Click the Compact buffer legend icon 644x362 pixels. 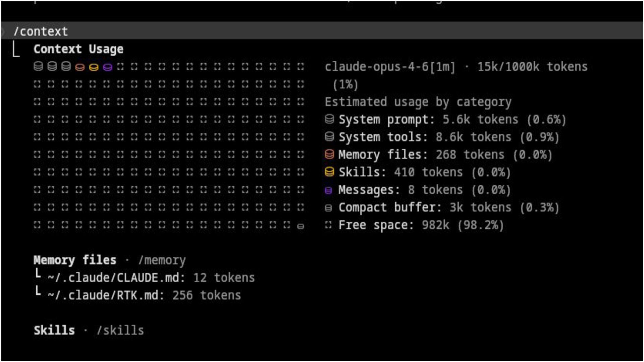(328, 208)
